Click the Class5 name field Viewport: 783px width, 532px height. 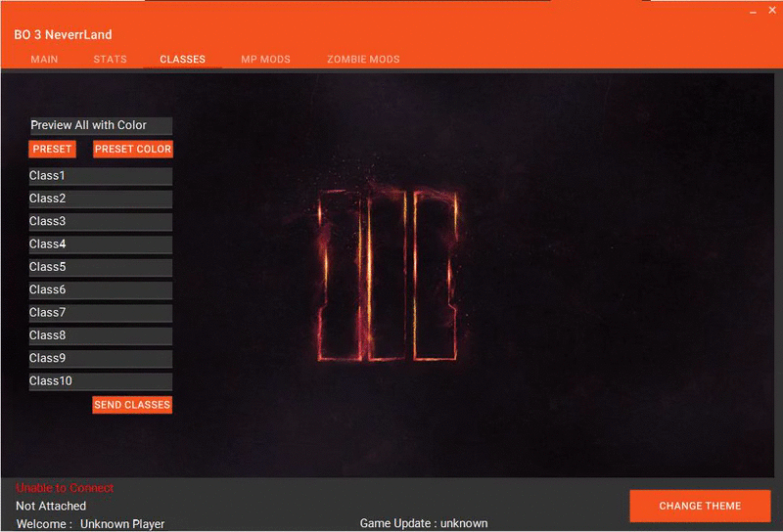pyautogui.click(x=101, y=268)
